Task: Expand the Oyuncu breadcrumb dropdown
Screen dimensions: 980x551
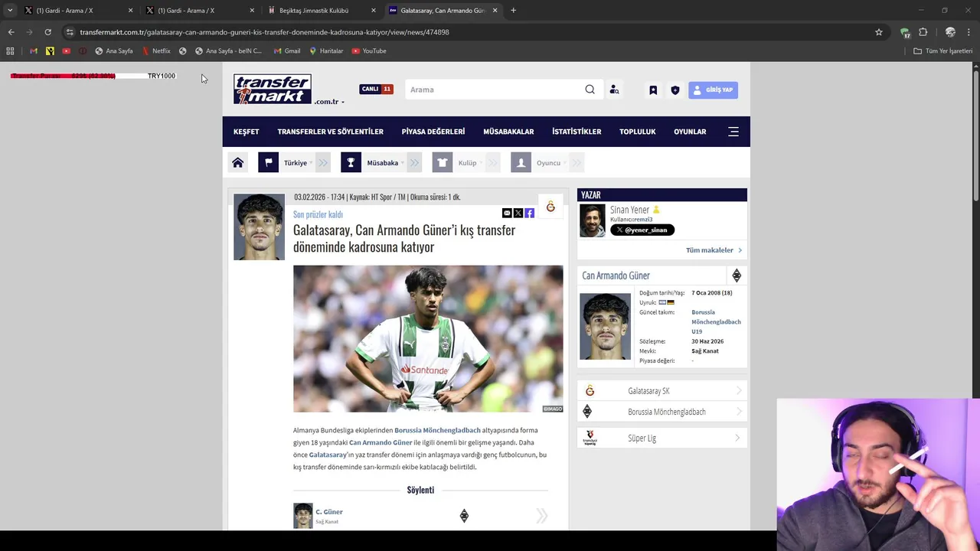Action: tap(577, 163)
